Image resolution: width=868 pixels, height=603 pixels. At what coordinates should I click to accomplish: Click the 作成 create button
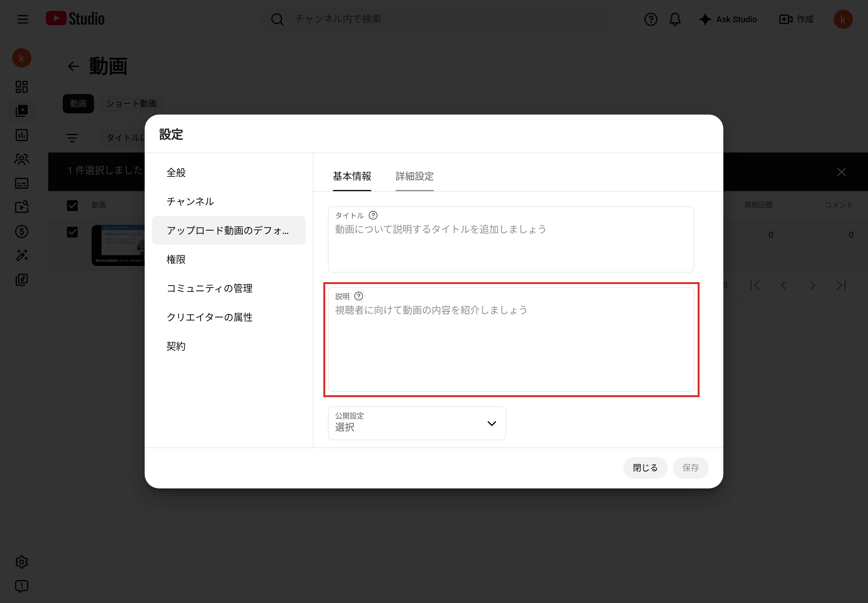[797, 19]
